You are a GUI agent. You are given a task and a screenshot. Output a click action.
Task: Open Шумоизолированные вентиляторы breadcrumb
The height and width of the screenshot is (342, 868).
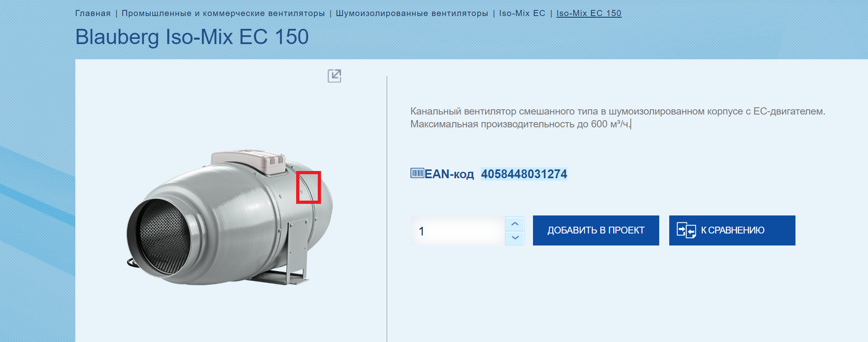pos(412,13)
